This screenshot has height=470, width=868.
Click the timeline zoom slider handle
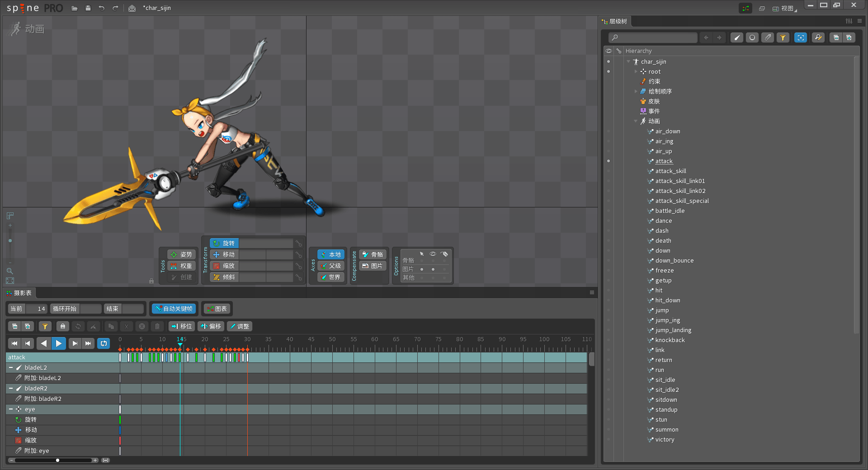[x=57, y=460]
